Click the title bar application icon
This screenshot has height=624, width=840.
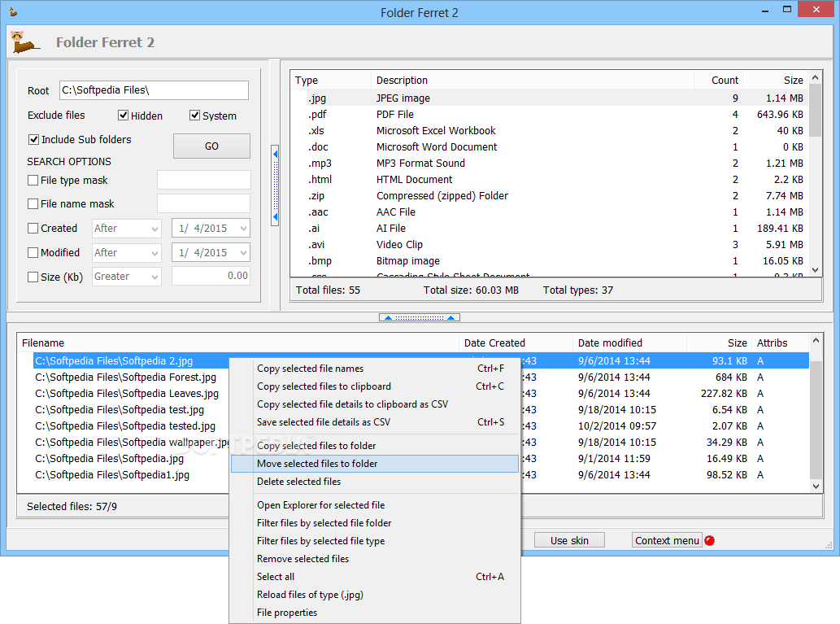click(13, 11)
